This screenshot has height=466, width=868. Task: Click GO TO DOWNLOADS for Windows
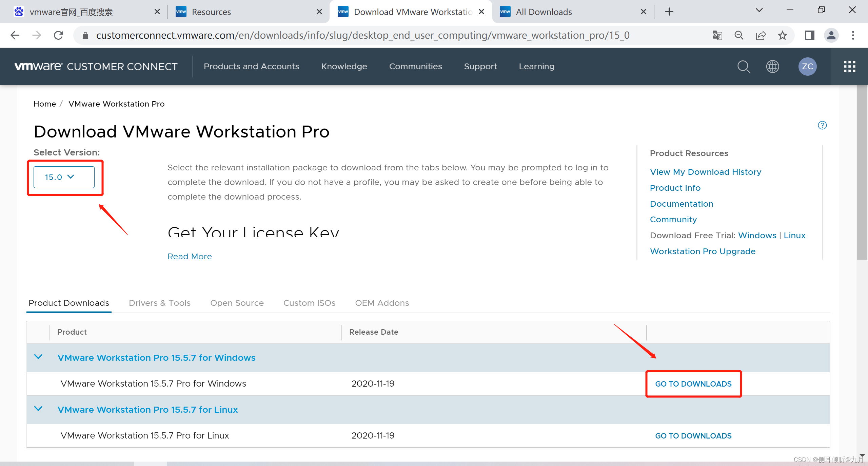693,384
